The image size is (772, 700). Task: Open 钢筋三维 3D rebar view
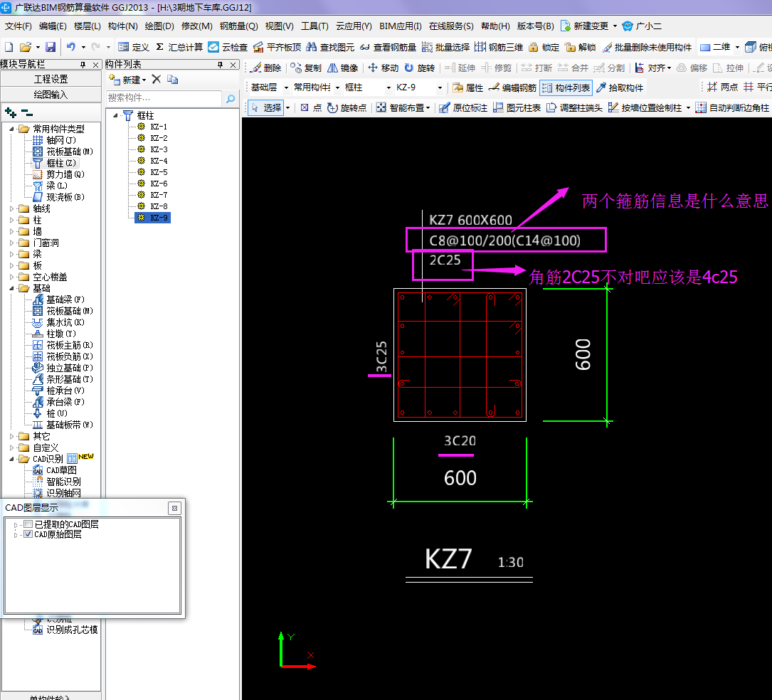tap(499, 47)
